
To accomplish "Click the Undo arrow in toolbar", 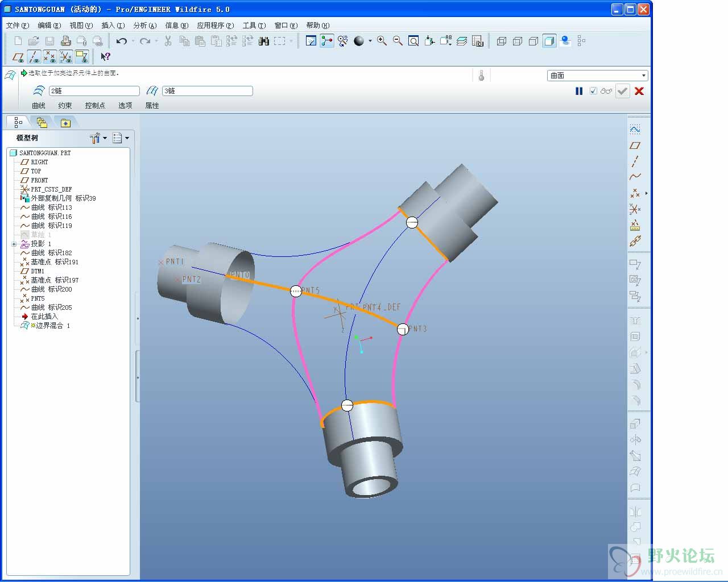I will pos(121,41).
